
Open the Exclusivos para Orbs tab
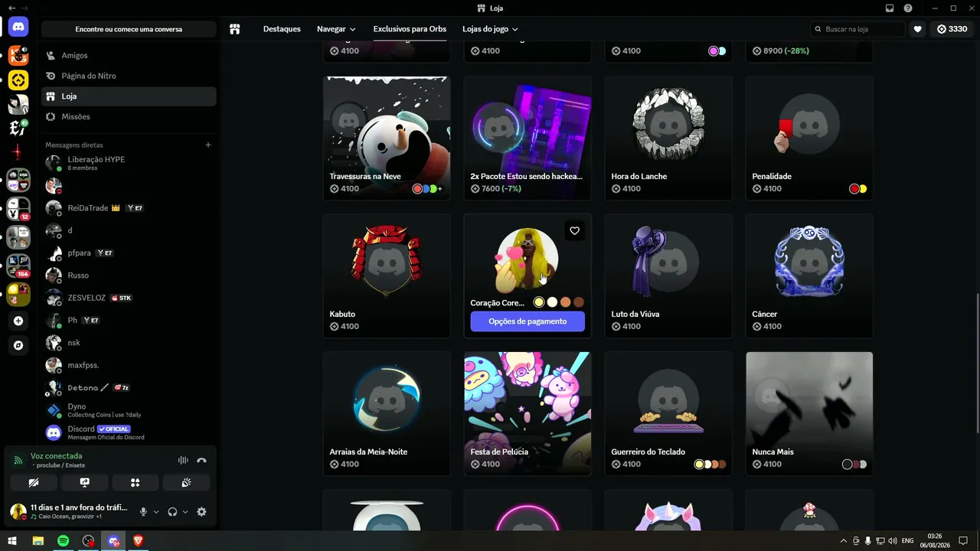(x=410, y=29)
